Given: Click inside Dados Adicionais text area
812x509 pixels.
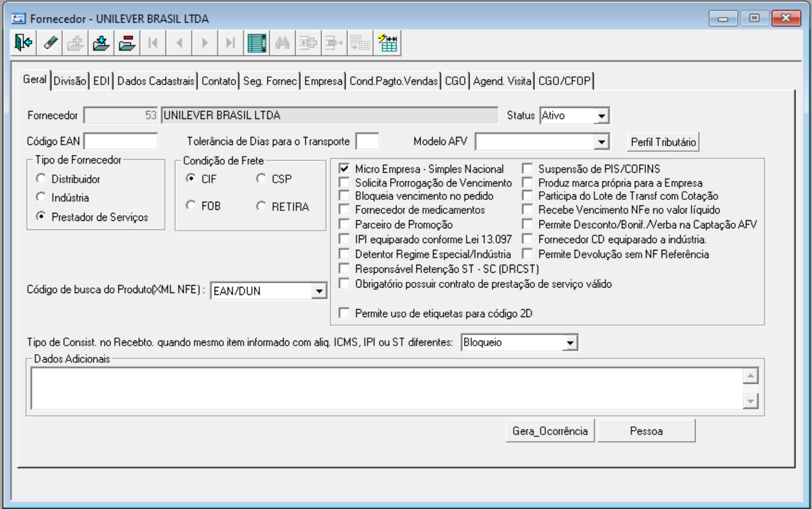Looking at the screenshot, I should point(387,389).
